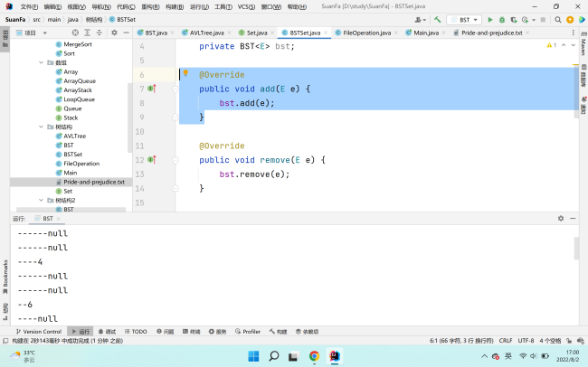Click override gutter icon at line 7
588x367 pixels.
151,89
